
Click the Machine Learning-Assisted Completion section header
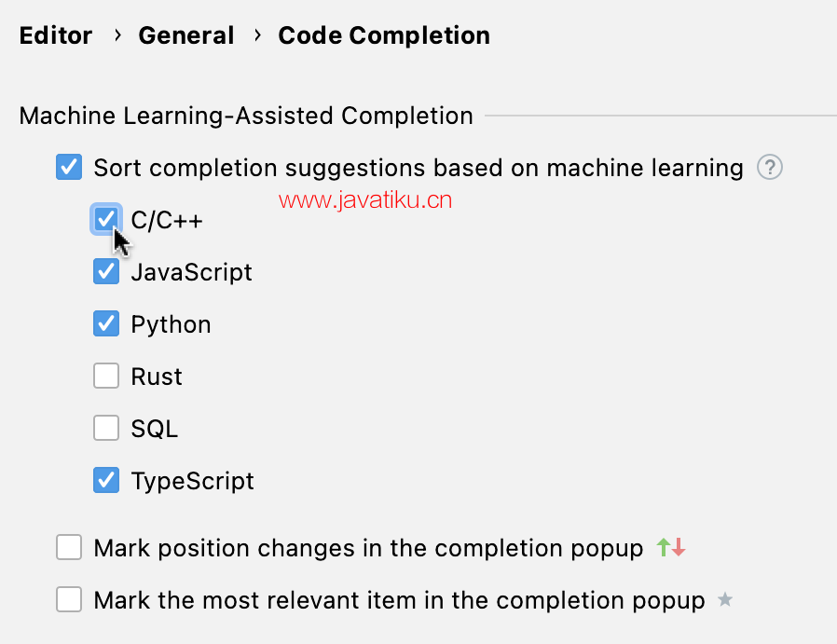coord(246,116)
